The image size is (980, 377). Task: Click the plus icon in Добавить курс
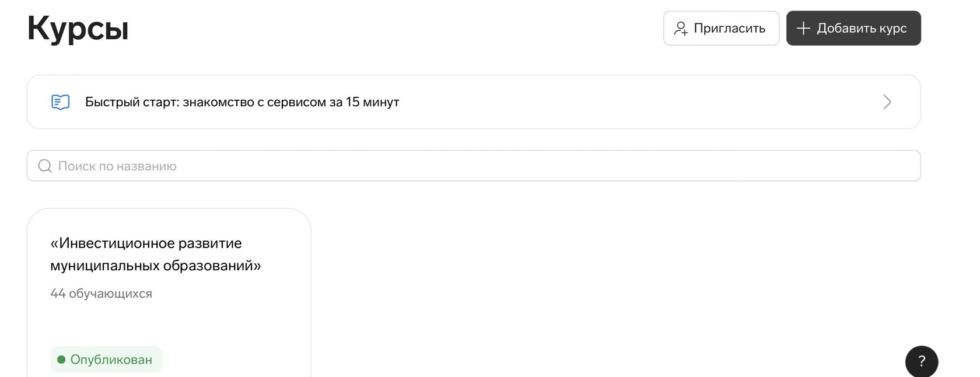click(803, 28)
